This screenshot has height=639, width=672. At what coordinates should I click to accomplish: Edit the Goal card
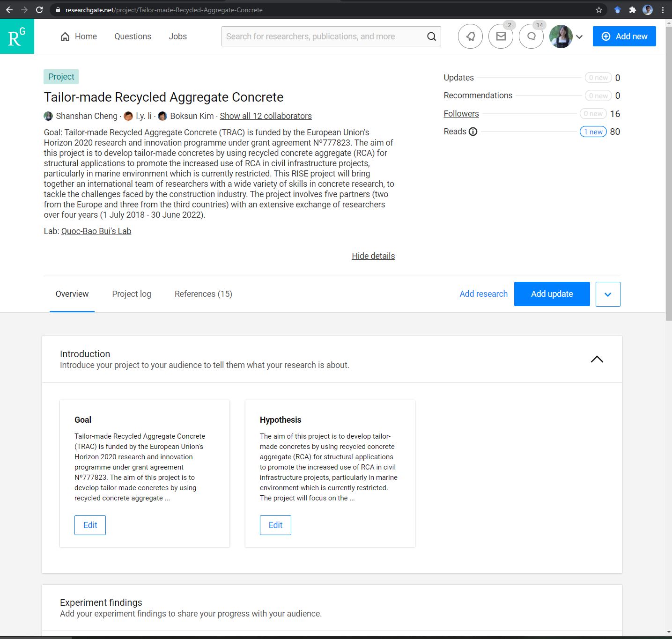pyautogui.click(x=90, y=525)
